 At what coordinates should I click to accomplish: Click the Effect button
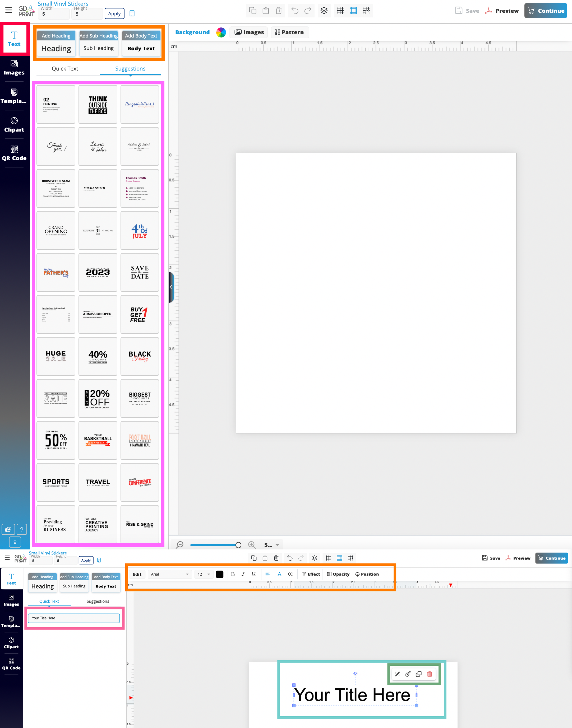coord(311,574)
